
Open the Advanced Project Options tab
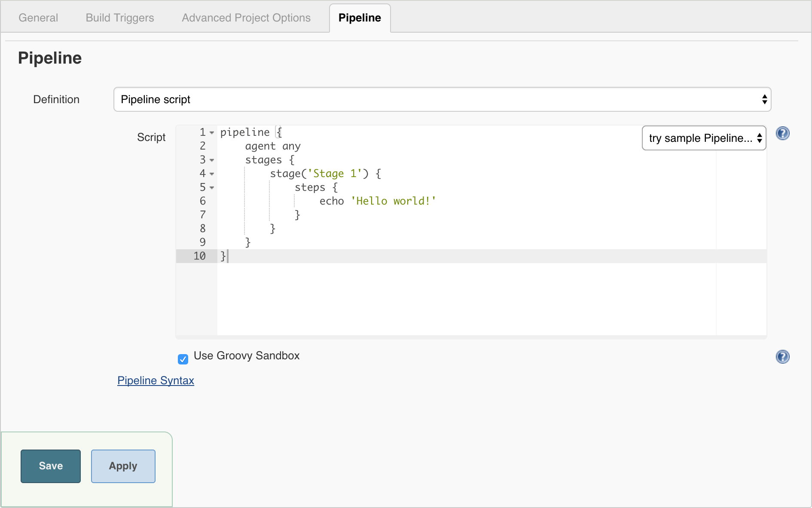(x=246, y=18)
